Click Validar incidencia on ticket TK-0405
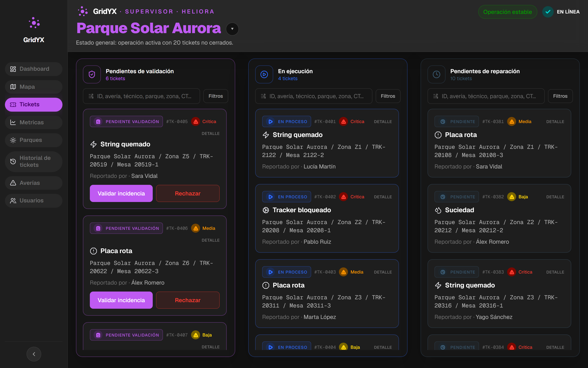588x368 pixels. pos(121,193)
